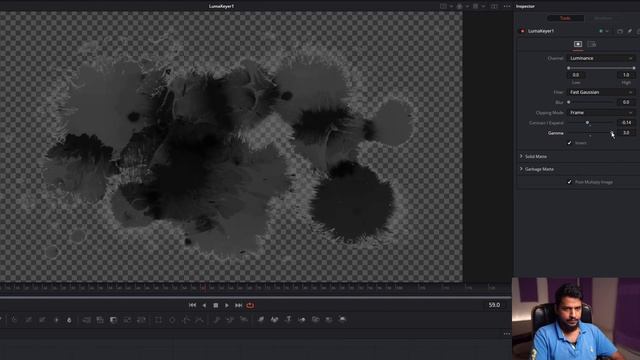The width and height of the screenshot is (640, 360).
Task: Open viewer options three-dots menu
Action: click(507, 6)
